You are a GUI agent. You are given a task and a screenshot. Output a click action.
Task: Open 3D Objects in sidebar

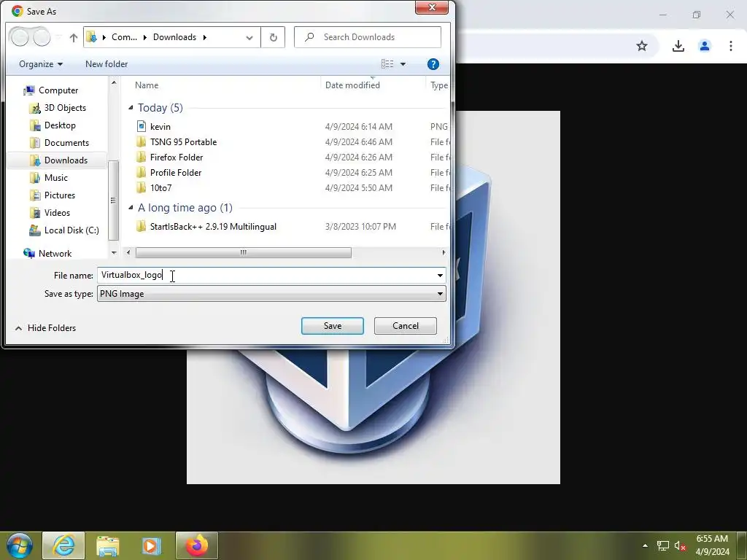pos(65,108)
